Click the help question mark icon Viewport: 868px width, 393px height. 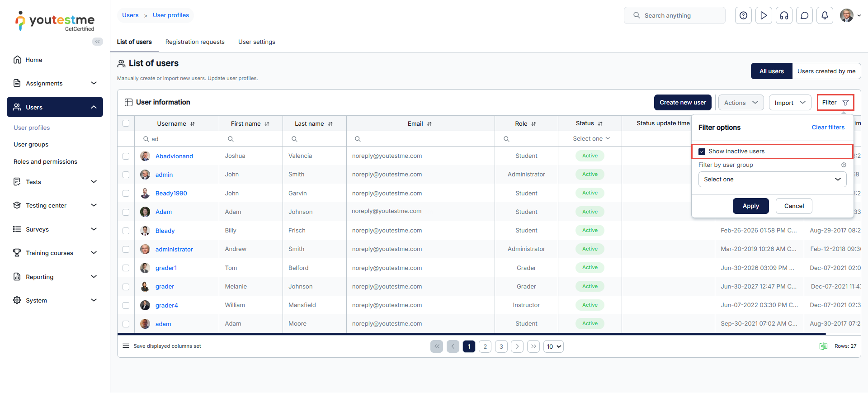(x=743, y=15)
